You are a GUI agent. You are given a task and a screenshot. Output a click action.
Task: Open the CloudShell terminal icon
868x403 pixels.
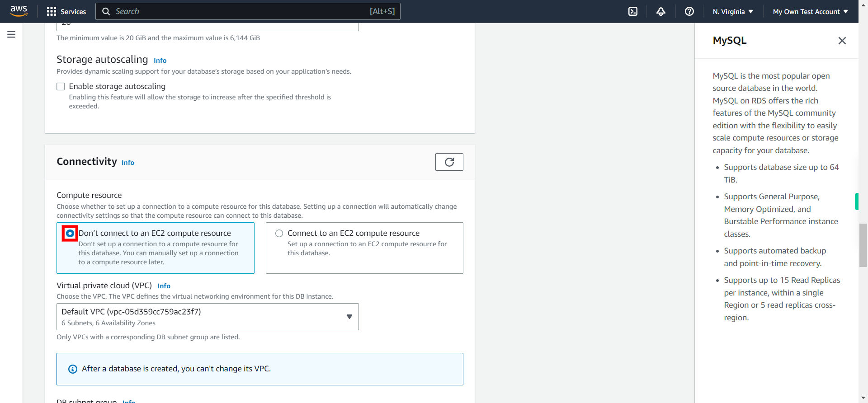point(633,11)
